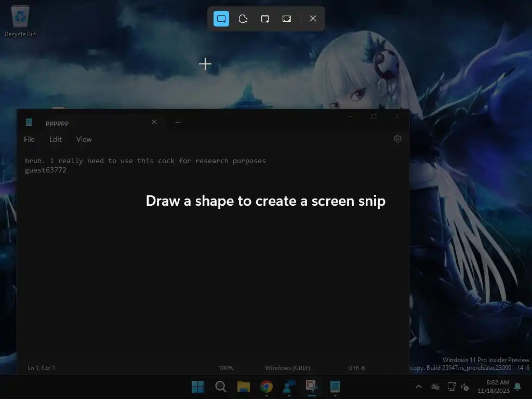Select the Fullscreen snip mode
532x399 pixels.
[287, 19]
